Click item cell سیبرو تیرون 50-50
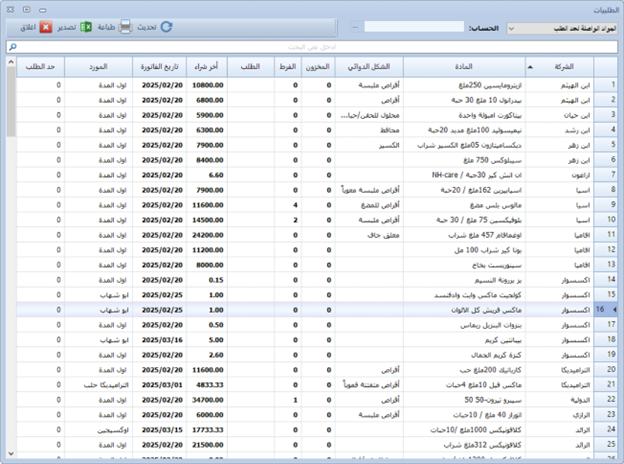This screenshot has width=624, height=464. pyautogui.click(x=464, y=400)
